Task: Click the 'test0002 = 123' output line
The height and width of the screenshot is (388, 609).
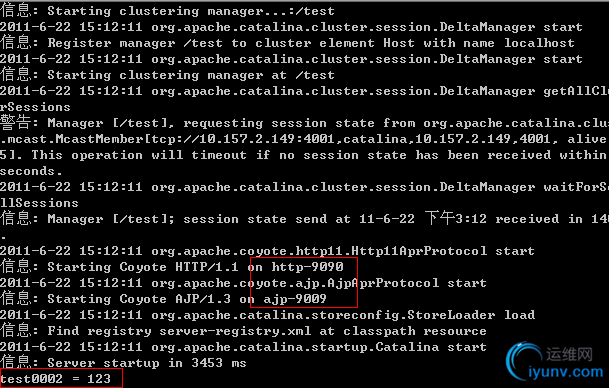Action: click(56, 378)
